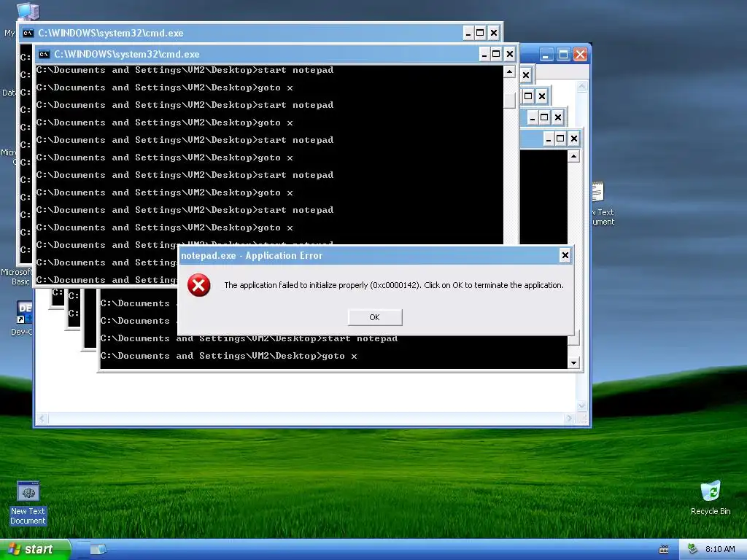Close the rear cmd.exe window behind the front one
This screenshot has height=560, width=747.
[494, 33]
